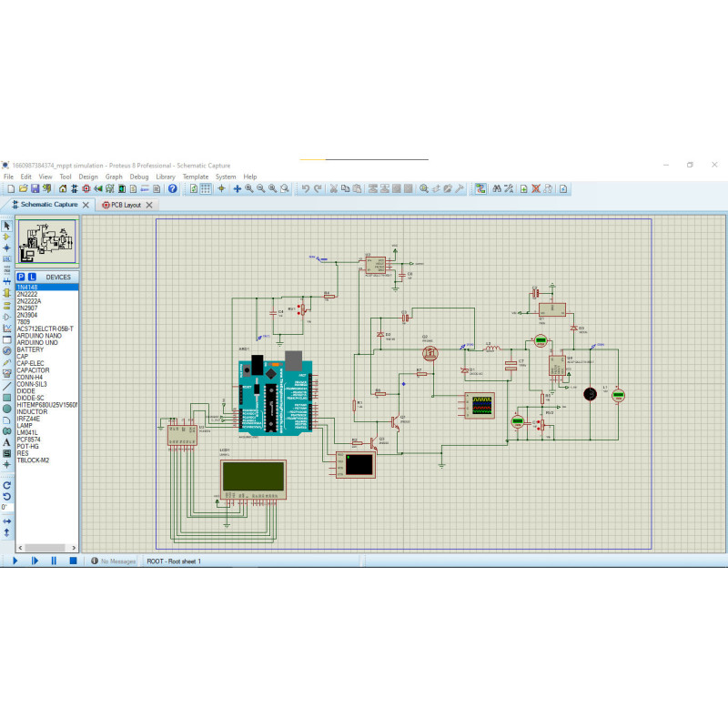This screenshot has width=728, height=728.
Task: Click the 'P' pick devices button
Action: click(x=21, y=277)
